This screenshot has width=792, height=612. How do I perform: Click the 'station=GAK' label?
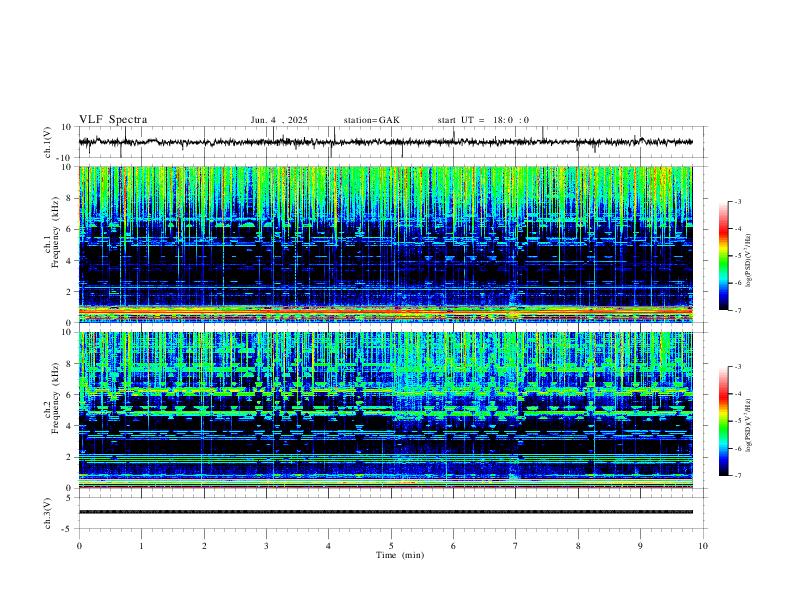pos(371,120)
